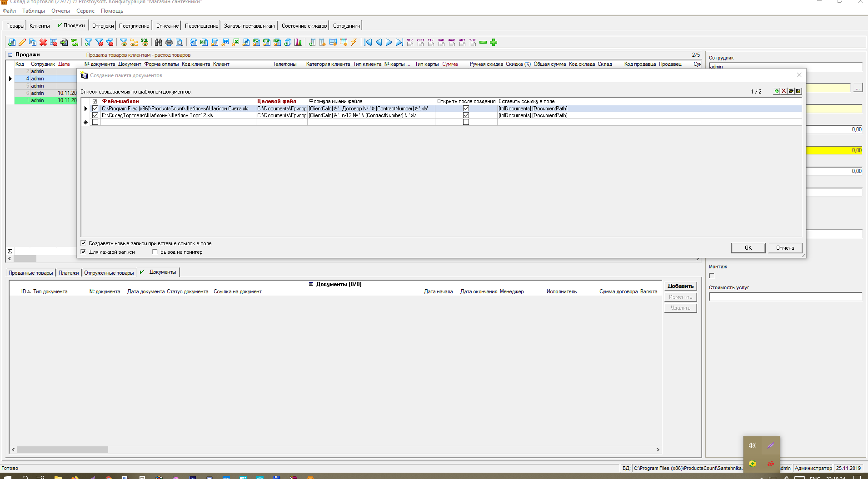Click the green plus add-row icon in dialog
The height and width of the screenshot is (479, 868).
[777, 91]
